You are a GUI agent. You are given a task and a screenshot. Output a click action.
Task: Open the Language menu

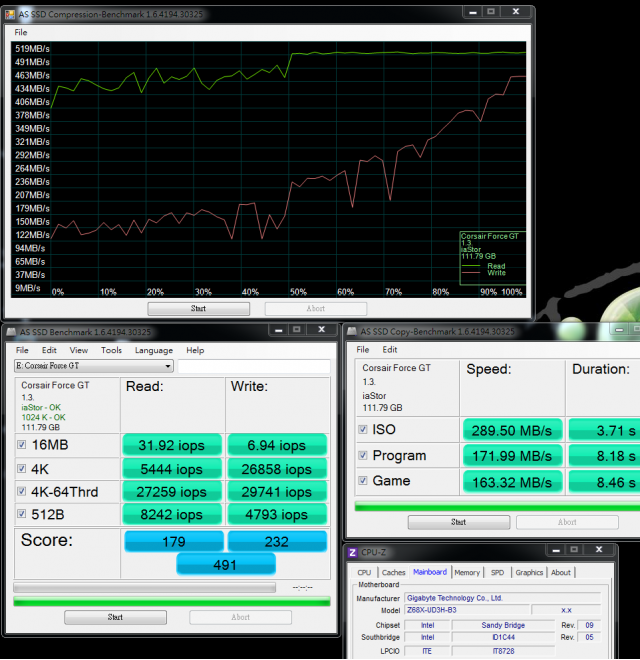pos(154,350)
